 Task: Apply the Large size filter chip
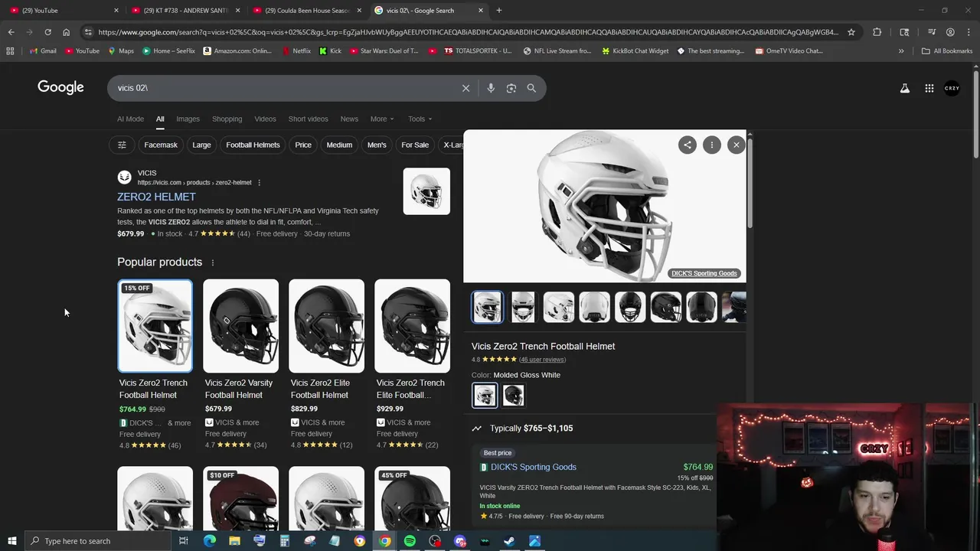(201, 145)
